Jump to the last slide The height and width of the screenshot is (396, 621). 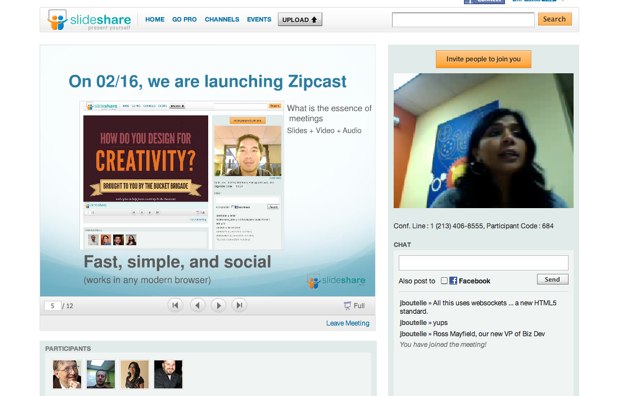(239, 305)
